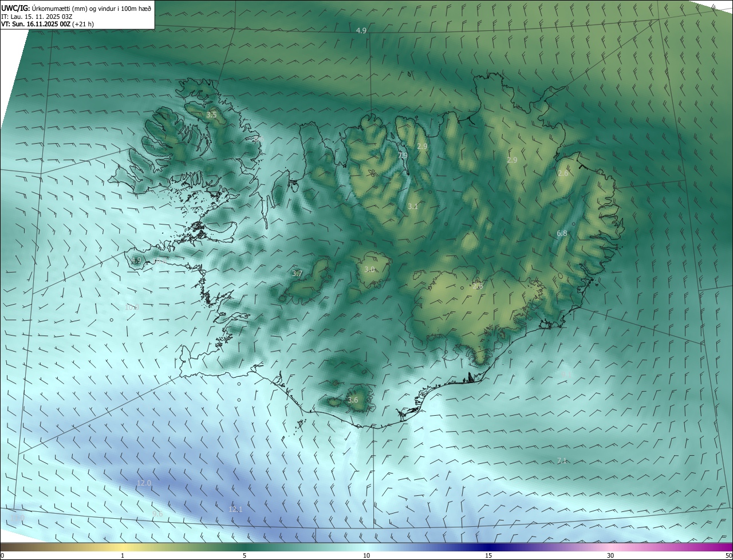Click the 7.1 value over the southeast sea
733x560 pixels.
[562, 461]
